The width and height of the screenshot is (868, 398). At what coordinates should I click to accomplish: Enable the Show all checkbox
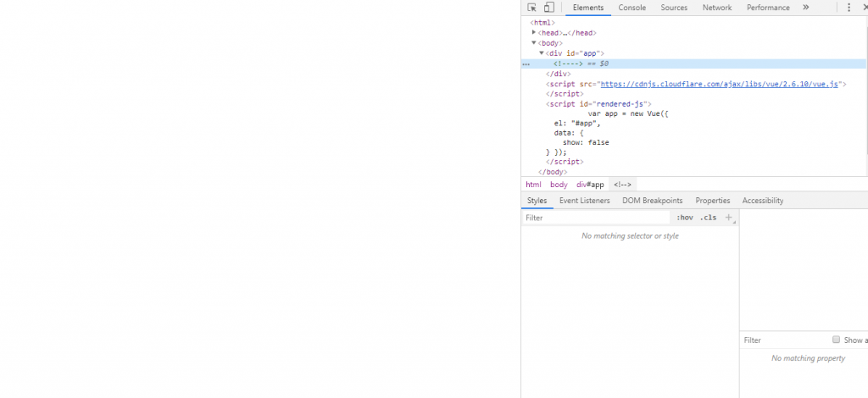coord(836,340)
